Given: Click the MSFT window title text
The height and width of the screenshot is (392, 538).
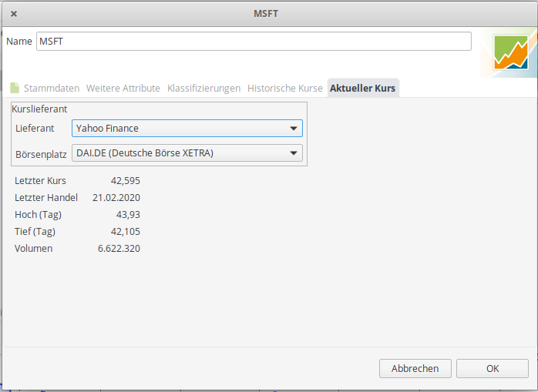Looking at the screenshot, I should pos(266,14).
